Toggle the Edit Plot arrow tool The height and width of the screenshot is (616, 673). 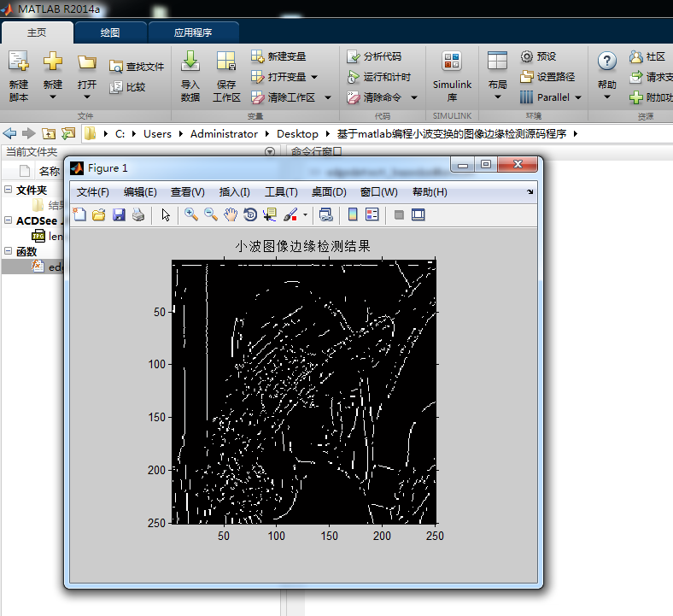[166, 214]
